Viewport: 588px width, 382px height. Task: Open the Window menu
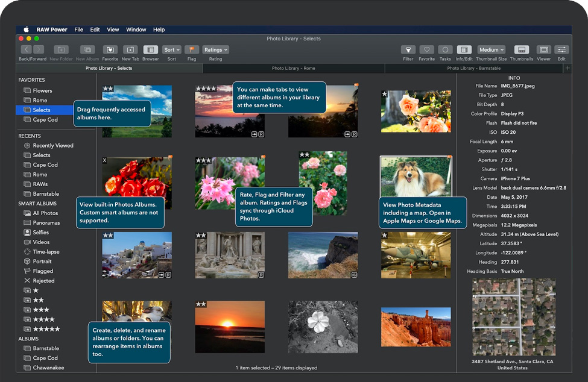tap(136, 30)
